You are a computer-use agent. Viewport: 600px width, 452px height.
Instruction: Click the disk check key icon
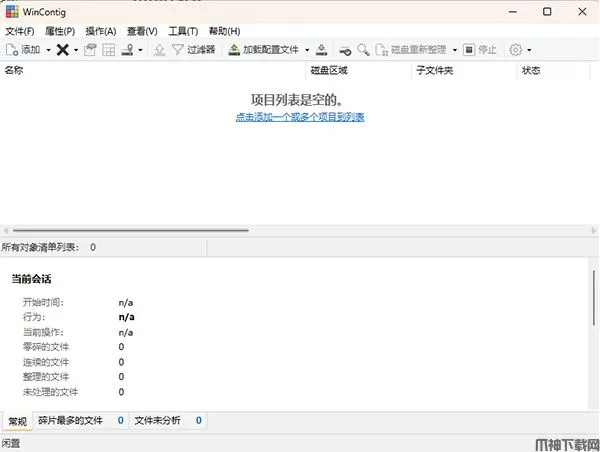point(345,50)
